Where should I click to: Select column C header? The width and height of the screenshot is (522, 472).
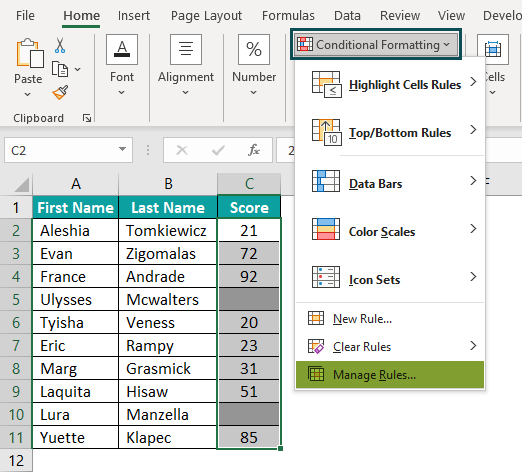(249, 184)
